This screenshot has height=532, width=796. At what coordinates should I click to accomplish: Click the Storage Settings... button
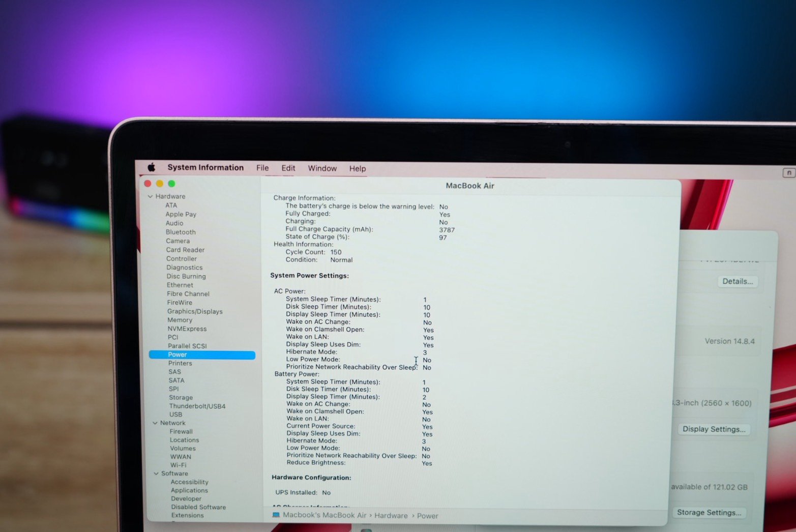click(709, 513)
